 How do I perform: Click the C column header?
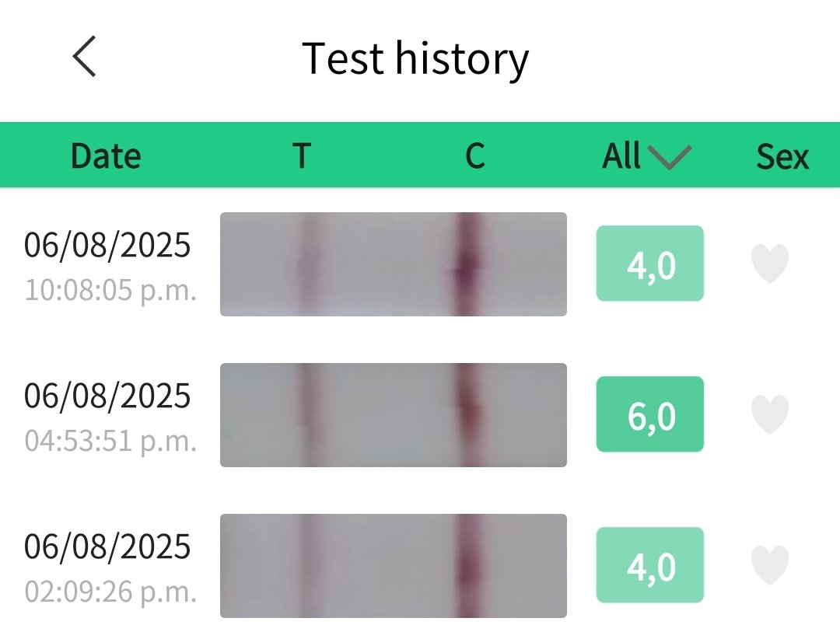pos(474,156)
